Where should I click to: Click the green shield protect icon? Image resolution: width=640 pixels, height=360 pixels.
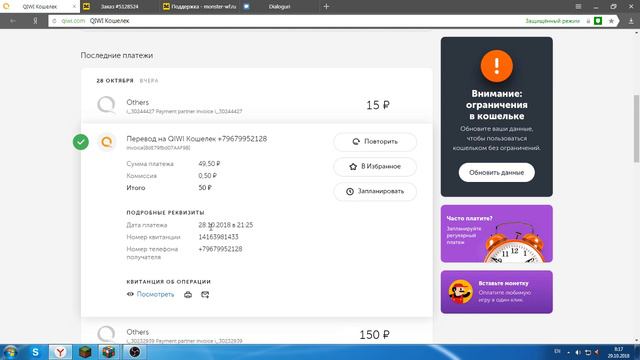click(x=598, y=21)
